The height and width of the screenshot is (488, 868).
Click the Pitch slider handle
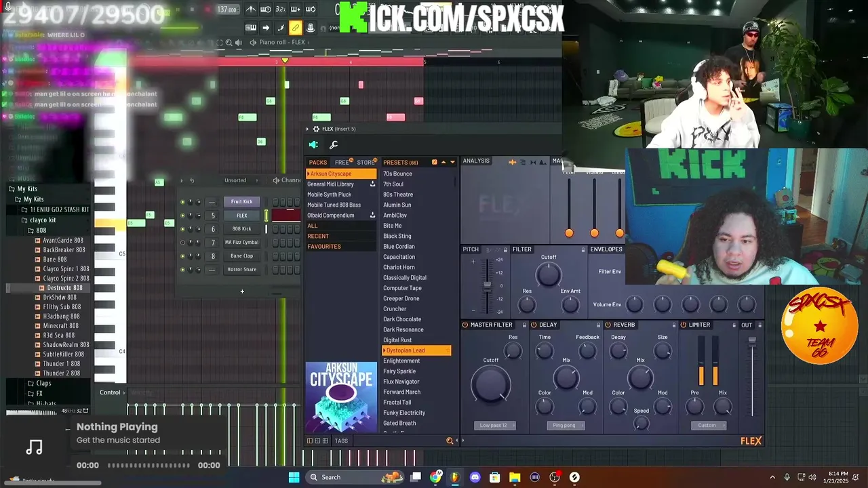tap(486, 285)
